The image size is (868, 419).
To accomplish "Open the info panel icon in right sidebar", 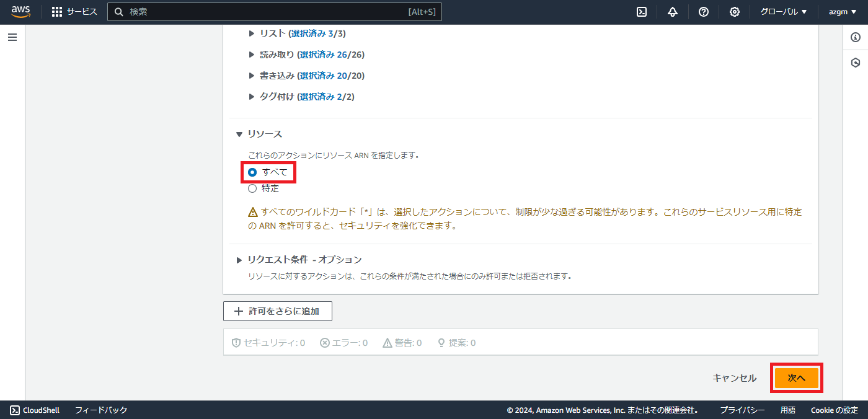I will pyautogui.click(x=856, y=37).
